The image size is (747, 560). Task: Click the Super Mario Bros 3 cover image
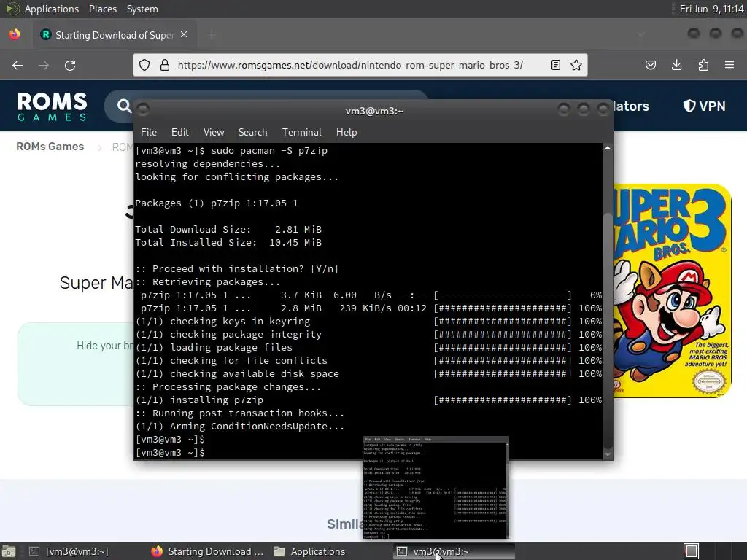pos(672,290)
